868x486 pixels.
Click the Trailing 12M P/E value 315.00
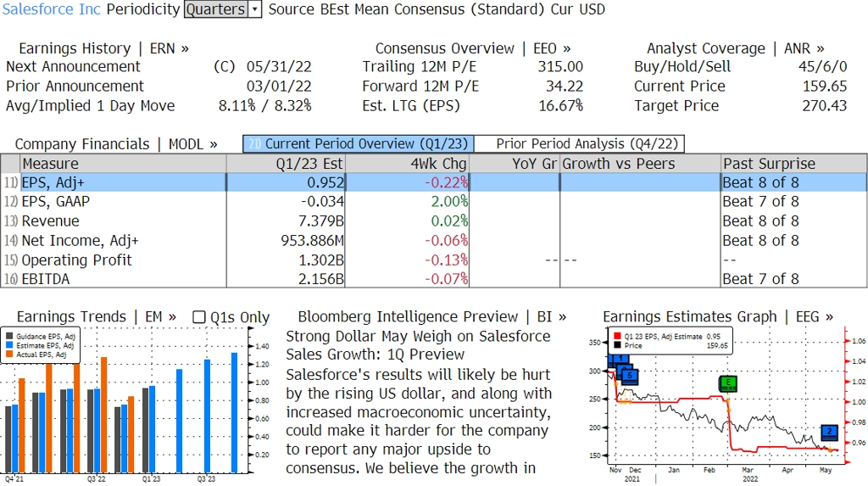coord(560,66)
